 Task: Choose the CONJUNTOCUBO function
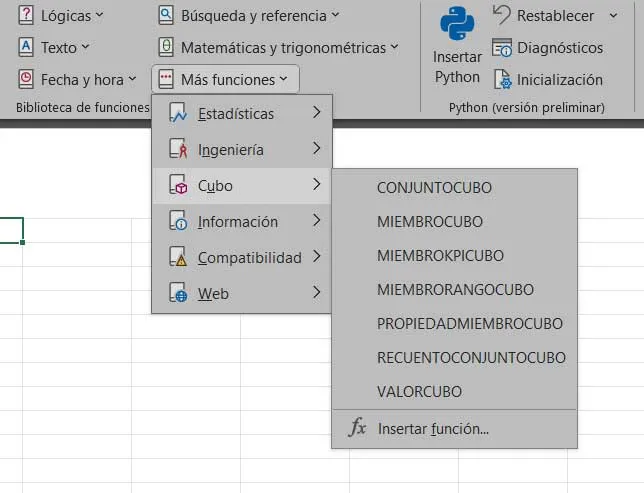click(x=454, y=188)
